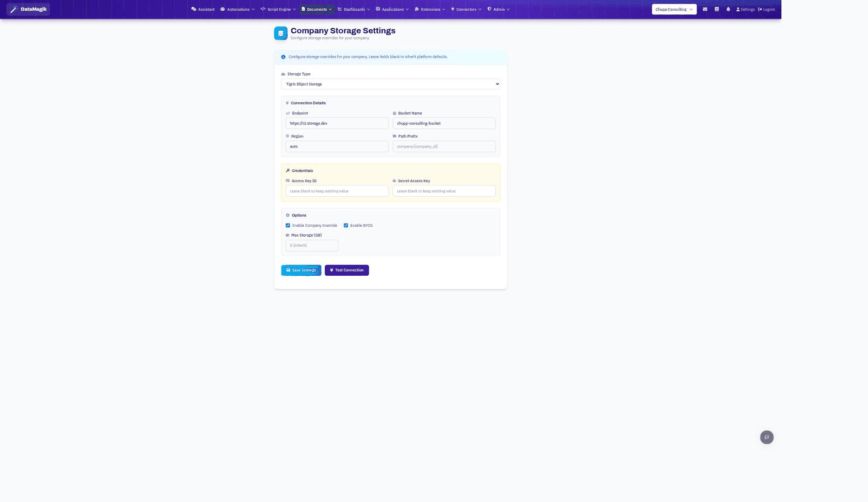Screen dimensions: 868x502
Task: Click the Logout icon link
Action: pos(766,9)
